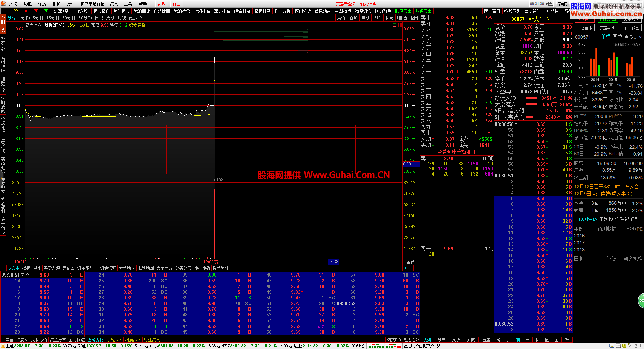Screen dimensions: 644x349
Task: Open the 功能 menu
Action: click(28, 4)
